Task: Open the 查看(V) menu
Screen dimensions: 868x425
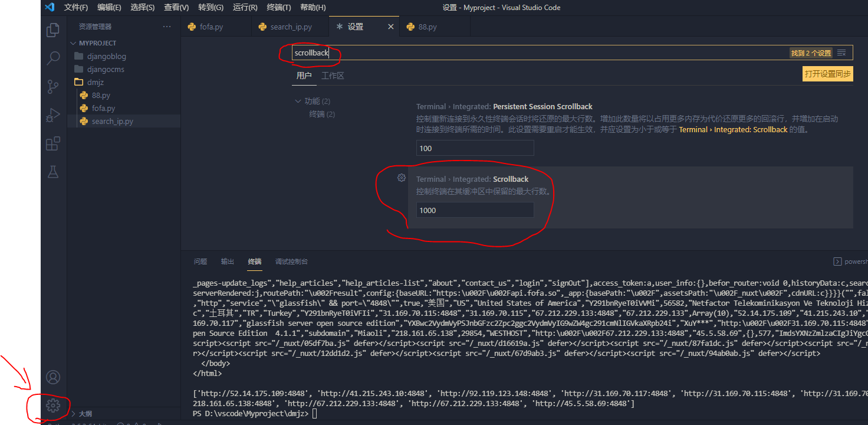Action: point(176,7)
